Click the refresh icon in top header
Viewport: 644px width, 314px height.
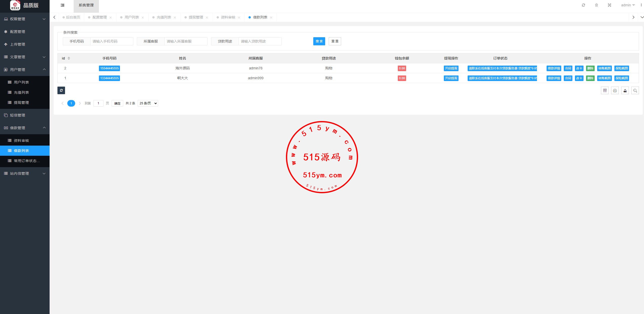[583, 5]
